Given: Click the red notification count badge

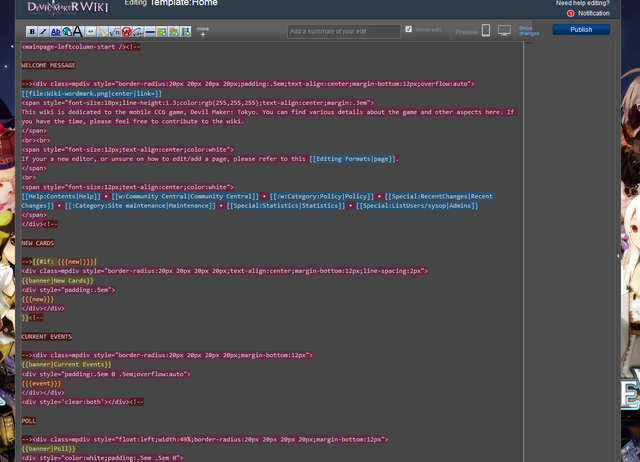Looking at the screenshot, I should tap(571, 13).
